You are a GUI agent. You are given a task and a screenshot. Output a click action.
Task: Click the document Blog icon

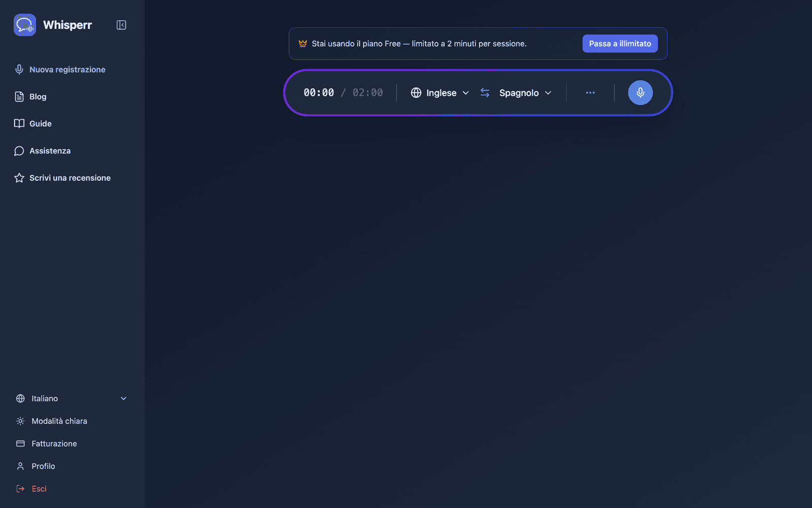click(19, 97)
